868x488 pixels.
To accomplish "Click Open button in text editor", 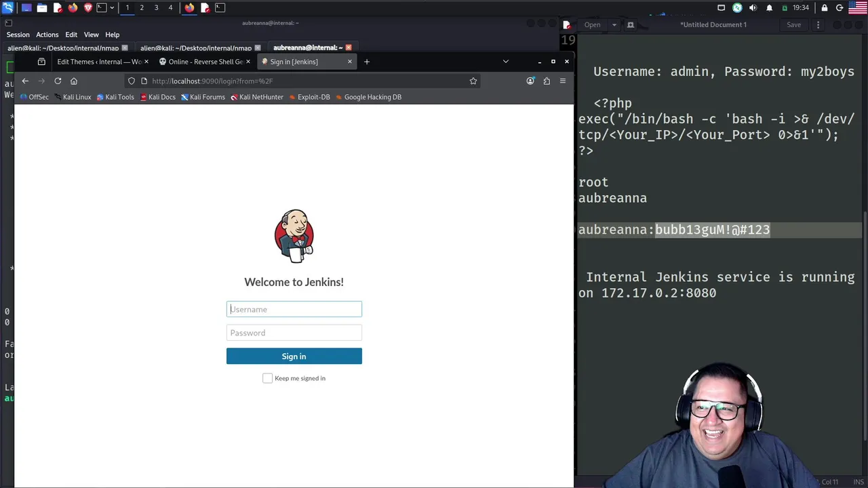I will point(592,25).
